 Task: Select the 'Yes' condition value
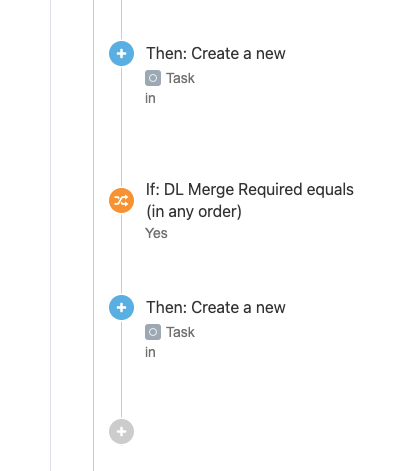(x=156, y=233)
